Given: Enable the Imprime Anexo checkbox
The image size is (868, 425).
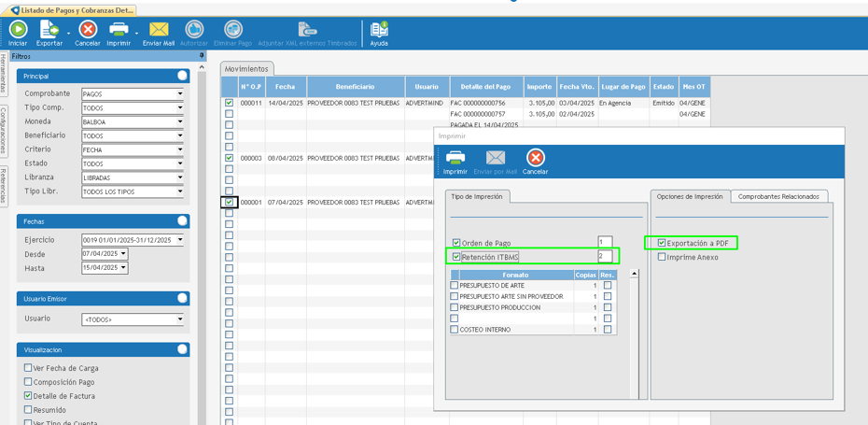Looking at the screenshot, I should (662, 257).
